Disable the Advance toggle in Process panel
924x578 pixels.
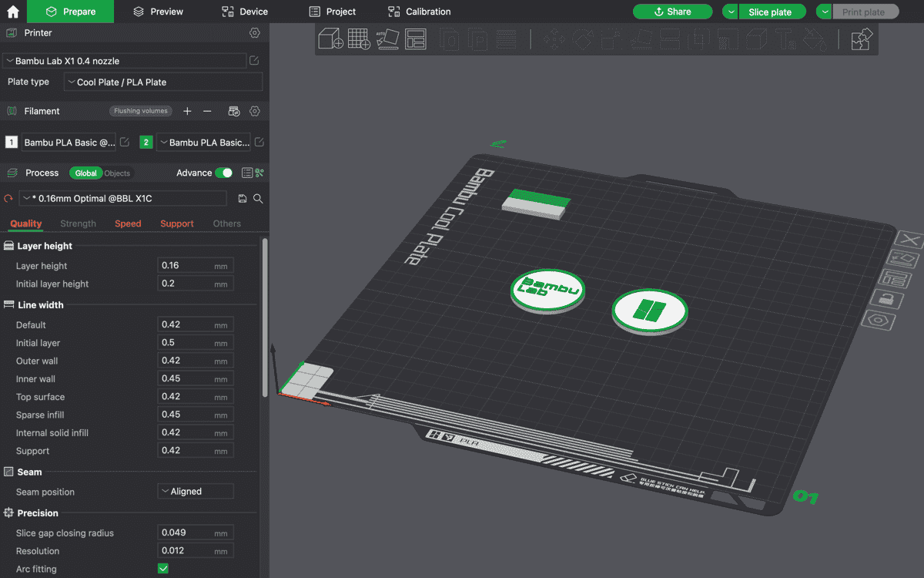pyautogui.click(x=223, y=173)
